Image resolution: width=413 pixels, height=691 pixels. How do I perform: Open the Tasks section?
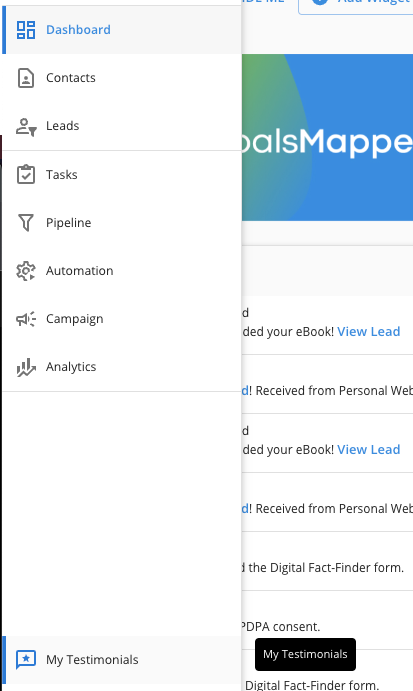click(x=121, y=175)
